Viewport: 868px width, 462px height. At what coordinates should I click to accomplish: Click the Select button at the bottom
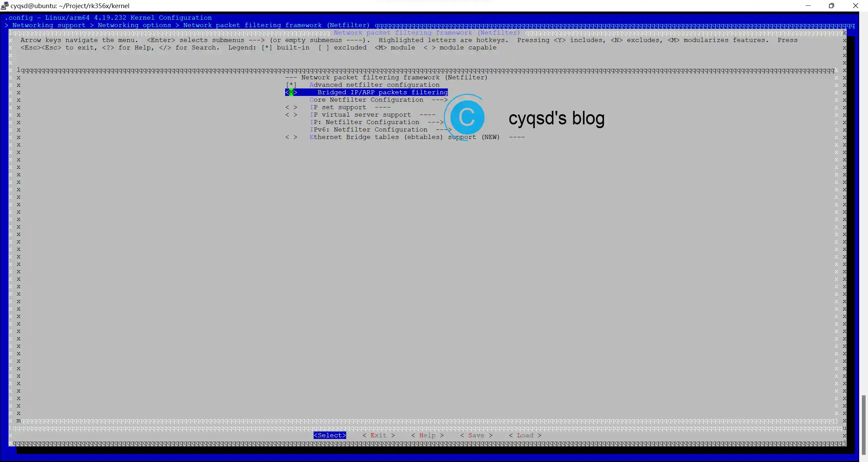click(330, 436)
